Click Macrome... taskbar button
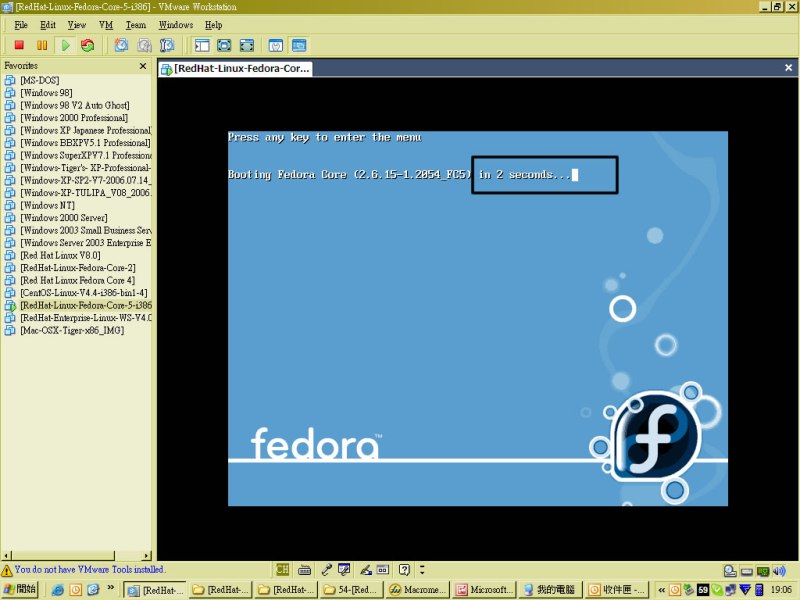 pyautogui.click(x=418, y=590)
